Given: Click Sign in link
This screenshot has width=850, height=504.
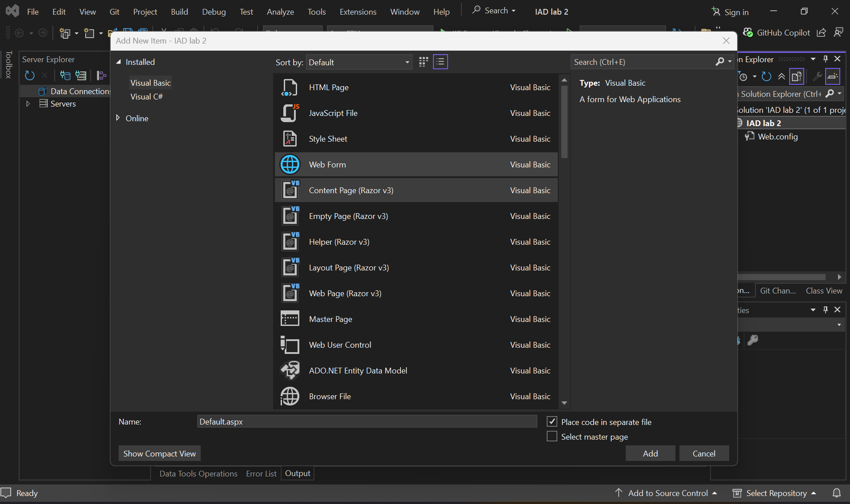Looking at the screenshot, I should 730,12.
